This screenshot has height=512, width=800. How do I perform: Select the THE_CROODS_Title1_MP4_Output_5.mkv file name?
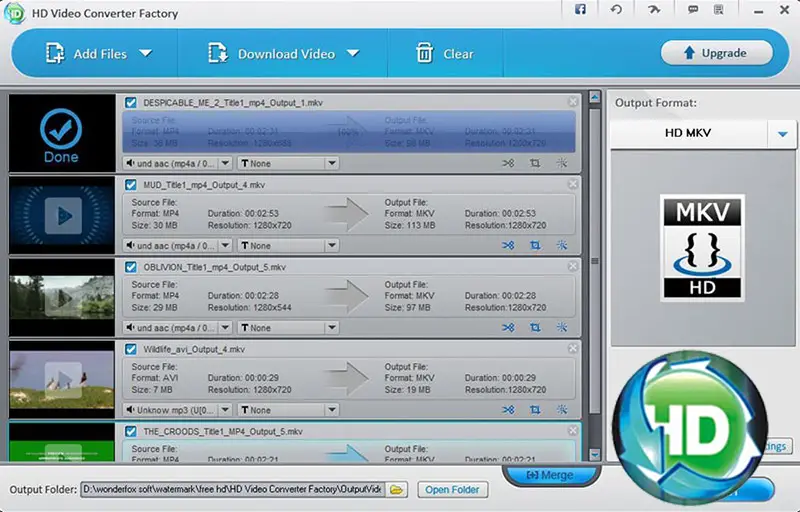tap(223, 431)
